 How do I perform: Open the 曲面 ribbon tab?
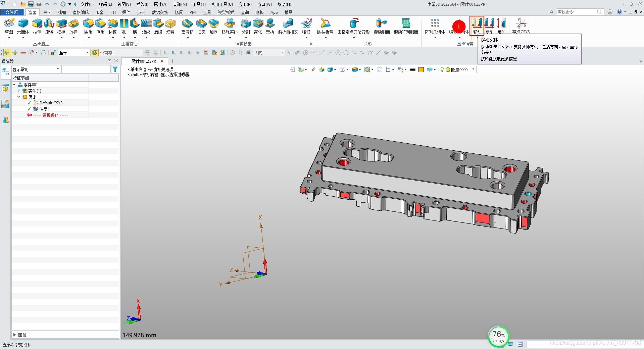click(47, 12)
